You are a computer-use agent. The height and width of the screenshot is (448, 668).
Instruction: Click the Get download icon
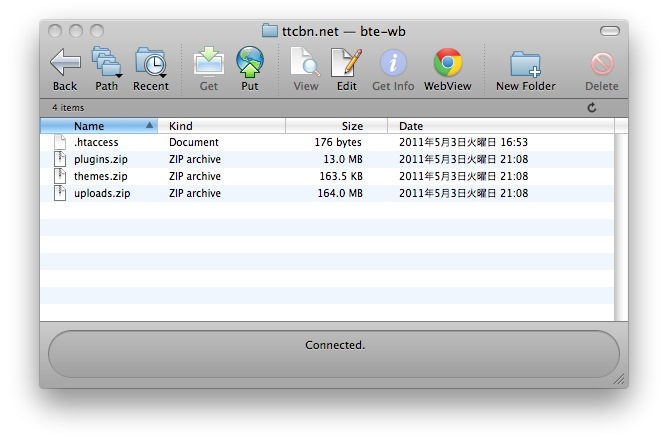click(208, 64)
